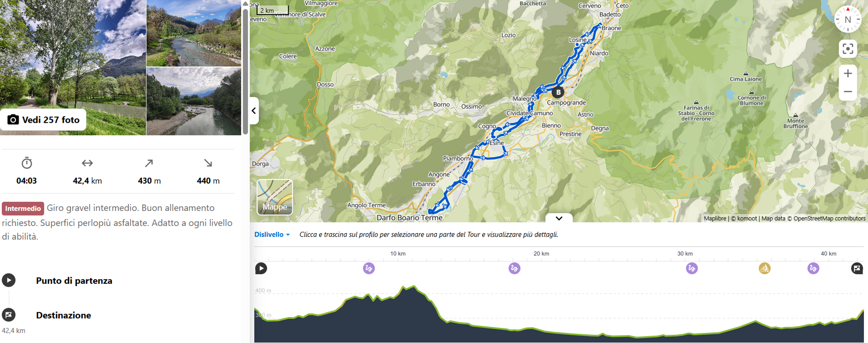Click the compass north orientation icon
This screenshot has width=868, height=343.
click(x=847, y=19)
